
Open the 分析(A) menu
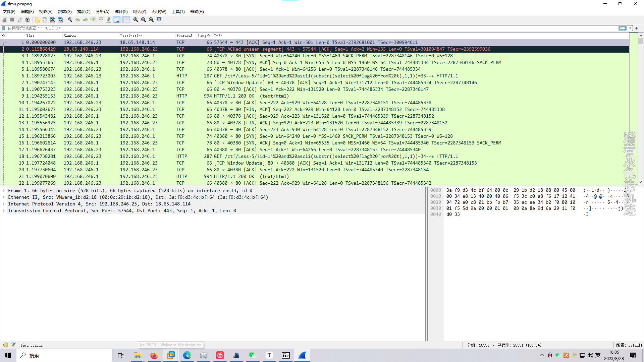coord(102,11)
